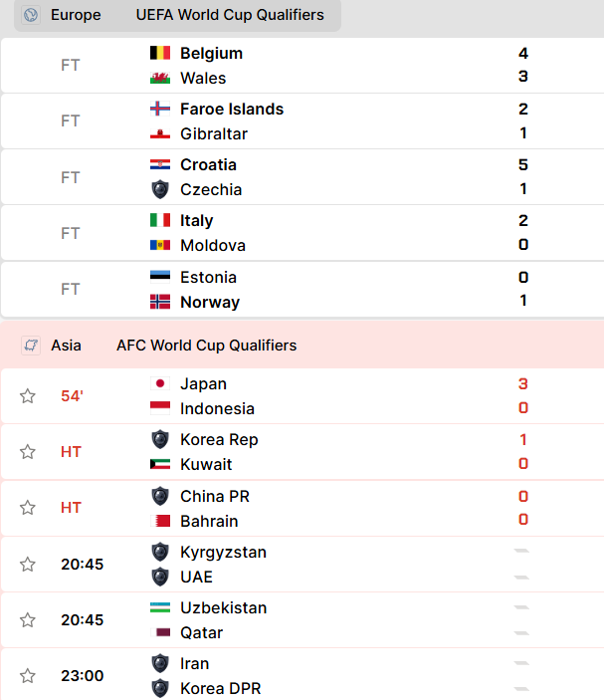Add Iran vs Korea DPR to favorites
Viewport: 604px width, 700px height.
pos(28,676)
